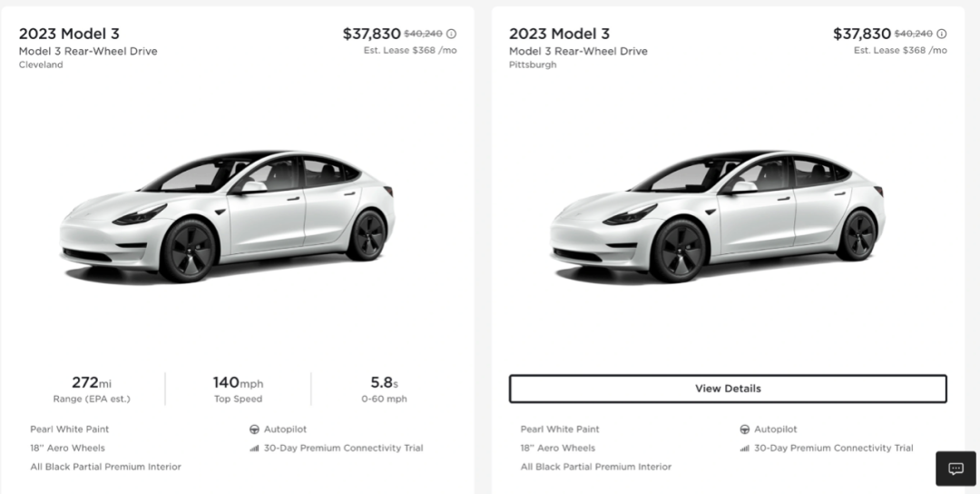
Task: Click the 5.8s 0-60 mph stat
Action: click(383, 389)
